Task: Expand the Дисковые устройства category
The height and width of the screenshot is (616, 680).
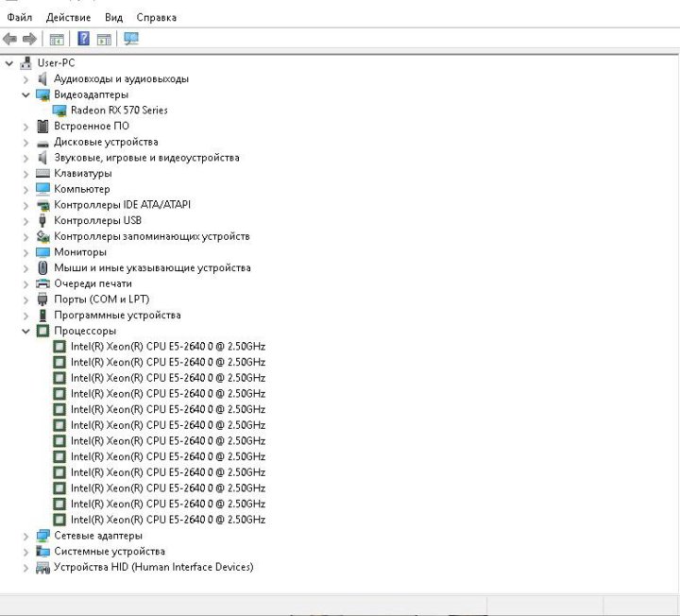Action: pyautogui.click(x=26, y=142)
